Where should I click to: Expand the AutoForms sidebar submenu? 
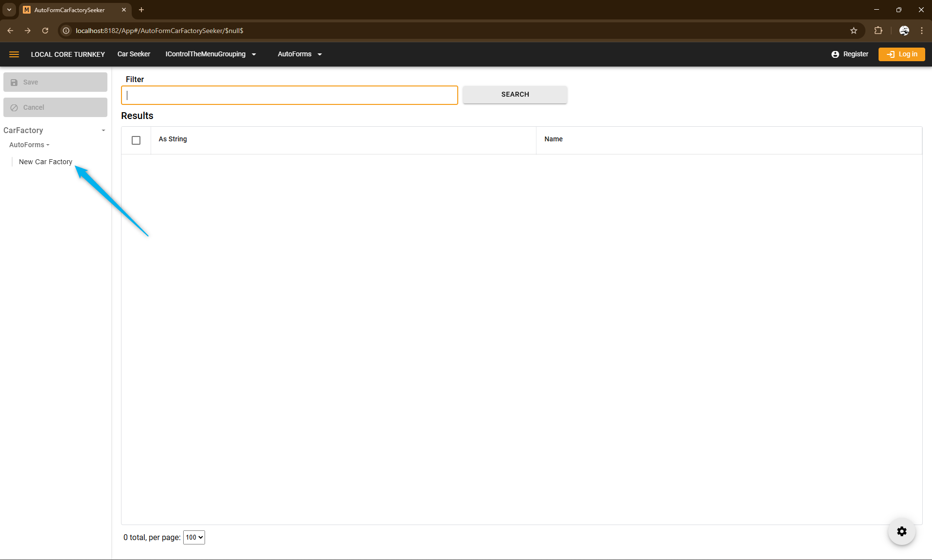pos(29,145)
